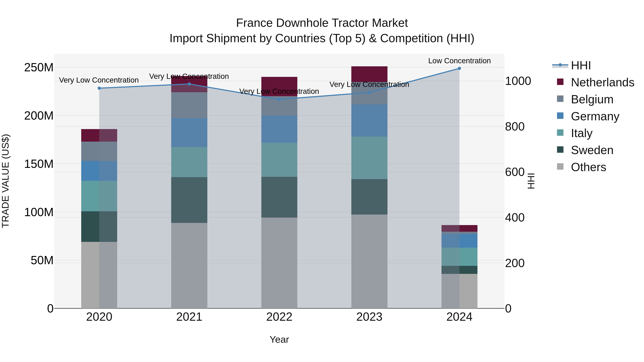Click the Netherlands dark red legend swatch
644x362 pixels.
[560, 82]
